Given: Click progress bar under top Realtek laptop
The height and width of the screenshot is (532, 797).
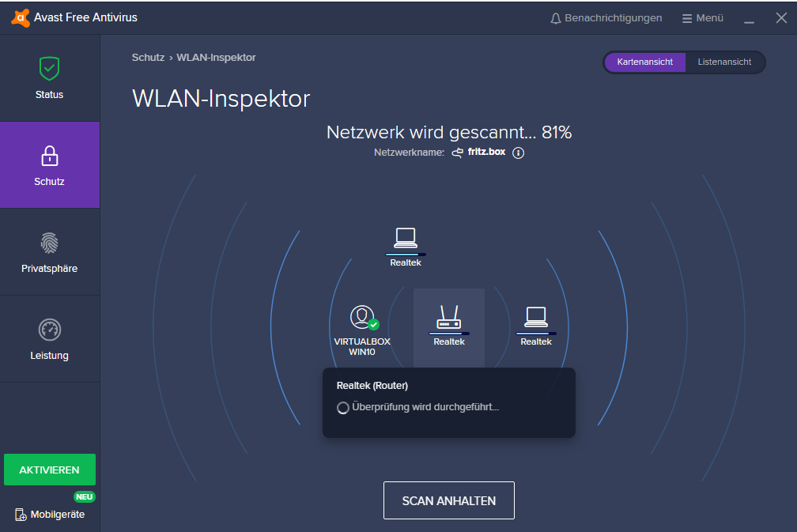Looking at the screenshot, I should [x=406, y=254].
